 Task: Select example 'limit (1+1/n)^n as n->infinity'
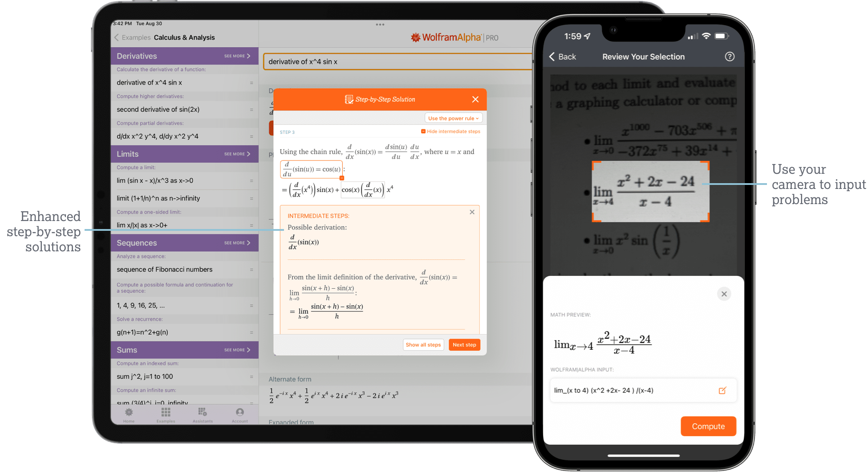coord(184,199)
